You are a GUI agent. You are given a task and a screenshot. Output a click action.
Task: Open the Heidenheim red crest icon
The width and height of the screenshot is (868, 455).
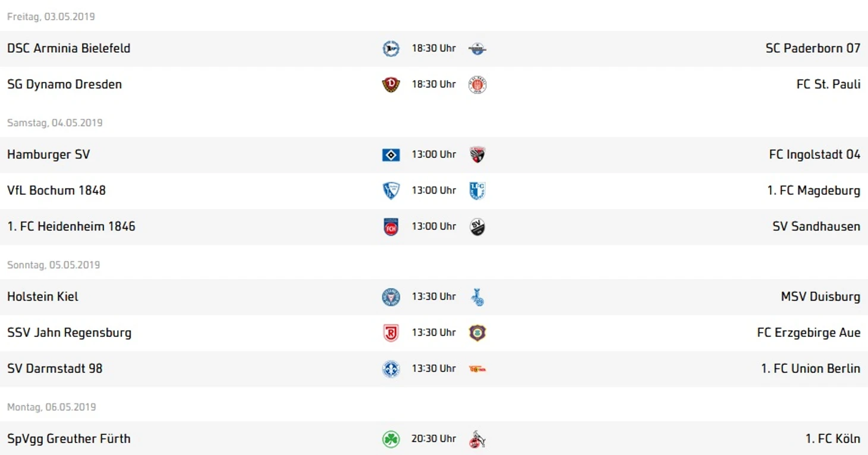point(391,227)
